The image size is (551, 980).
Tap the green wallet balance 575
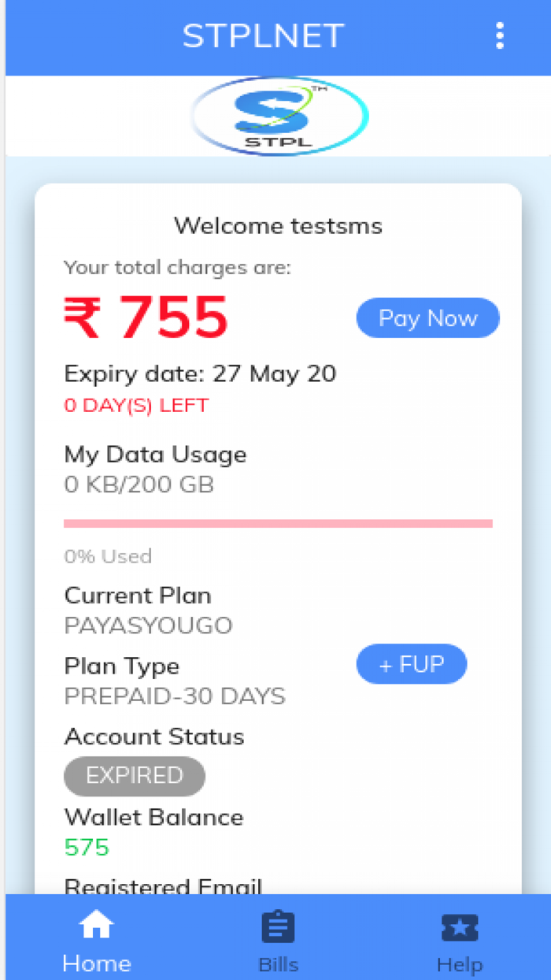click(x=87, y=848)
